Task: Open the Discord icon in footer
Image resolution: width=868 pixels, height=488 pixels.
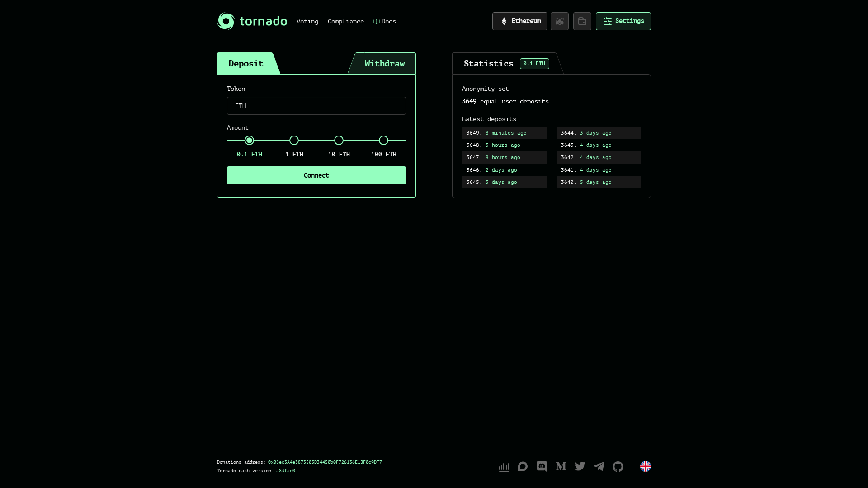Action: [542, 466]
